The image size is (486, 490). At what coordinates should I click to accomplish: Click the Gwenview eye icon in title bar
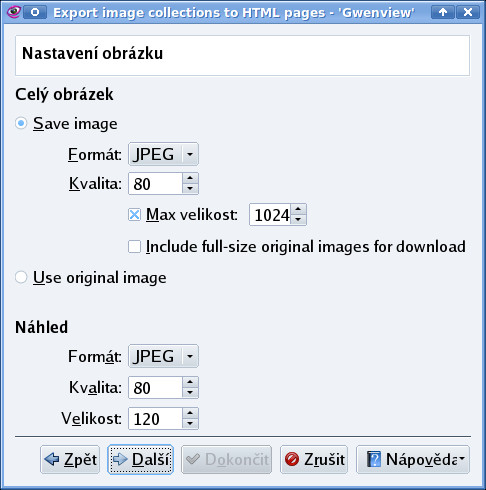(x=14, y=12)
